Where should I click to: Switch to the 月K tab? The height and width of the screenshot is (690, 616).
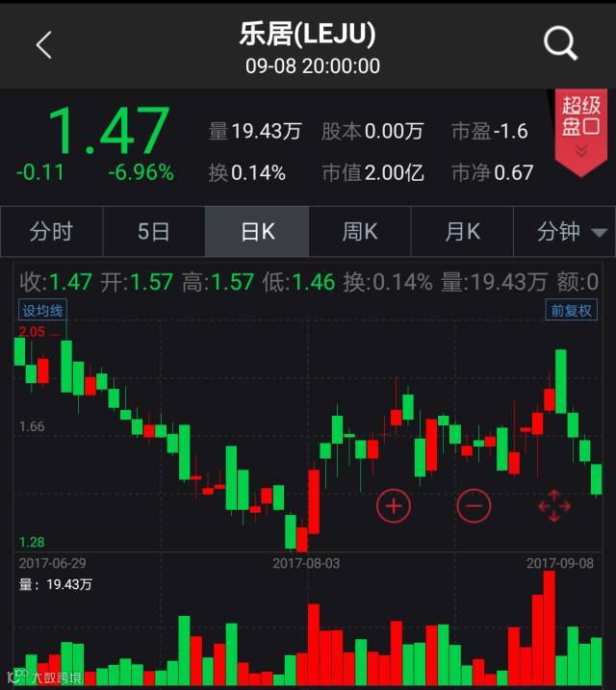coord(462,232)
